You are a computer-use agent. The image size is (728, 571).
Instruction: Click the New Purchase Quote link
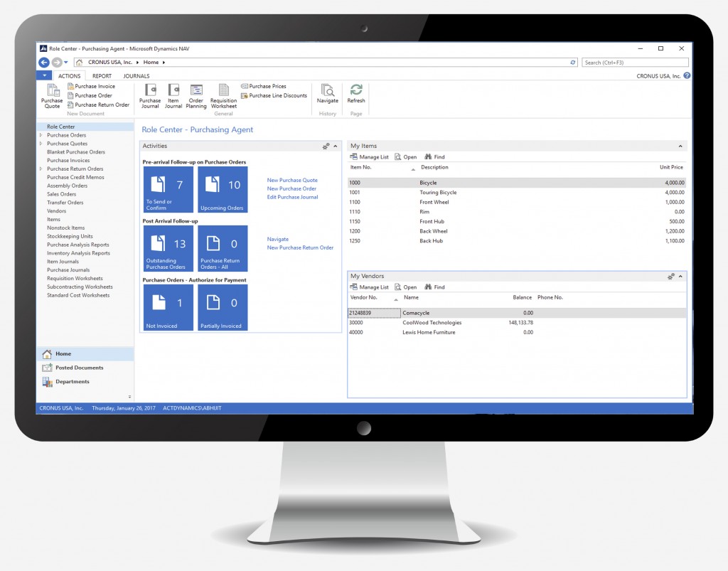292,180
